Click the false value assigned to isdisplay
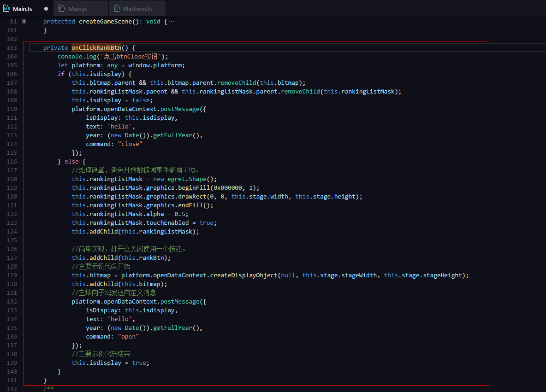The width and height of the screenshot is (546, 392). click(141, 100)
